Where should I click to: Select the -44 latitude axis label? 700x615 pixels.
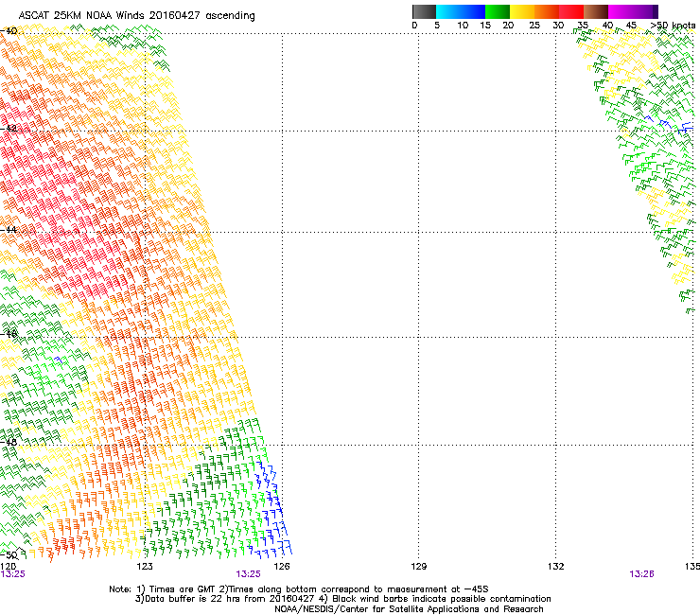tap(9, 230)
